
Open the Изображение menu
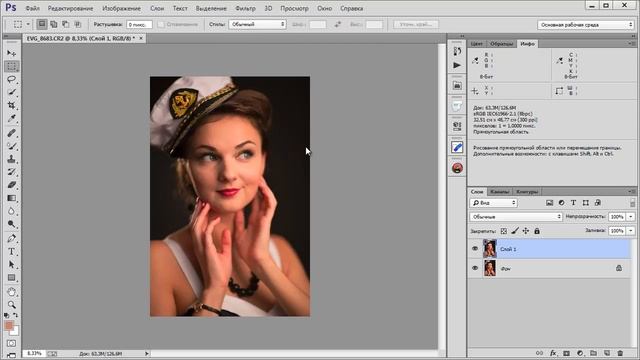point(121,8)
